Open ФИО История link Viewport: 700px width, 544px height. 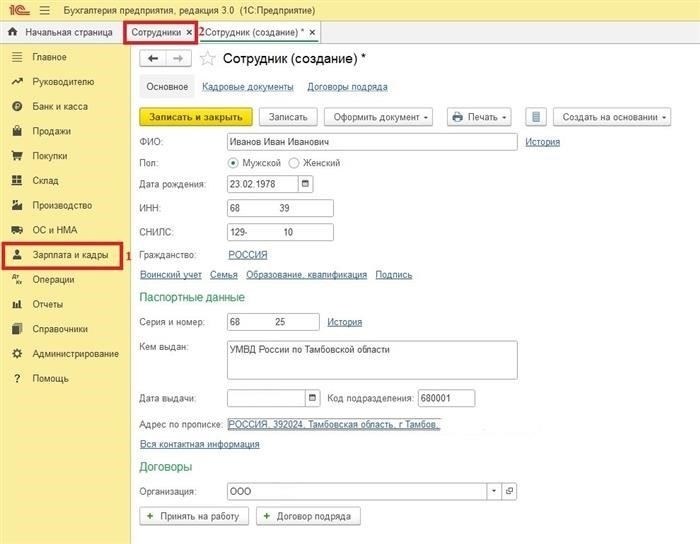[x=542, y=142]
